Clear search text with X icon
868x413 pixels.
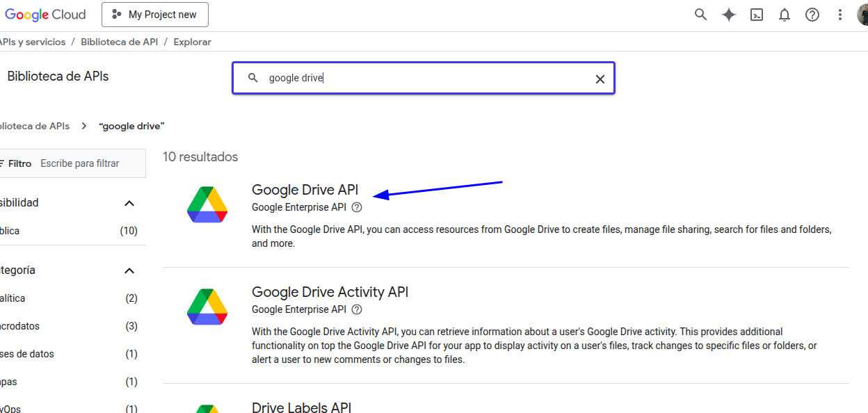tap(600, 79)
